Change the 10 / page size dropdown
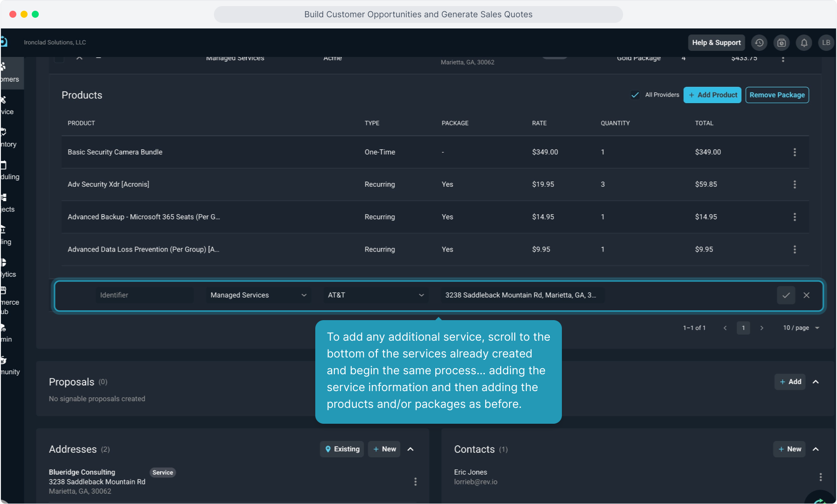Image resolution: width=837 pixels, height=504 pixels. (801, 328)
